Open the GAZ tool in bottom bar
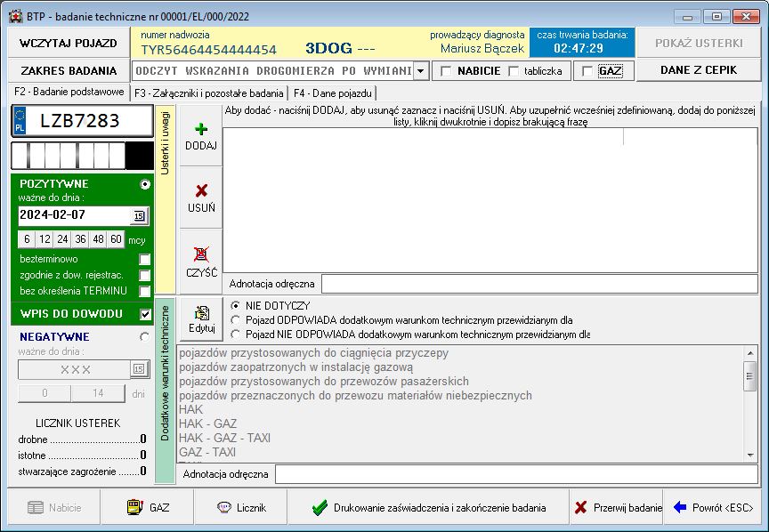Screen dimensions: 769x532 point(148,507)
